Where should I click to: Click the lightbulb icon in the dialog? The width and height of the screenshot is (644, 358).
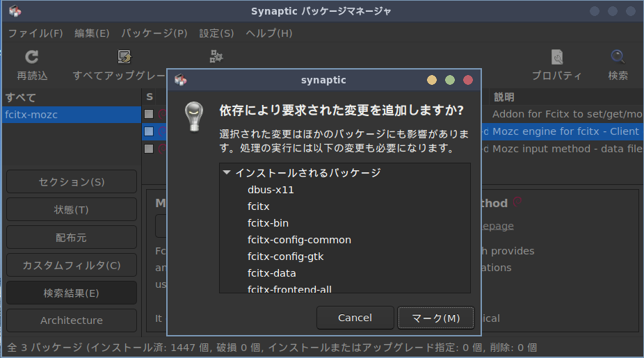pyautogui.click(x=194, y=117)
